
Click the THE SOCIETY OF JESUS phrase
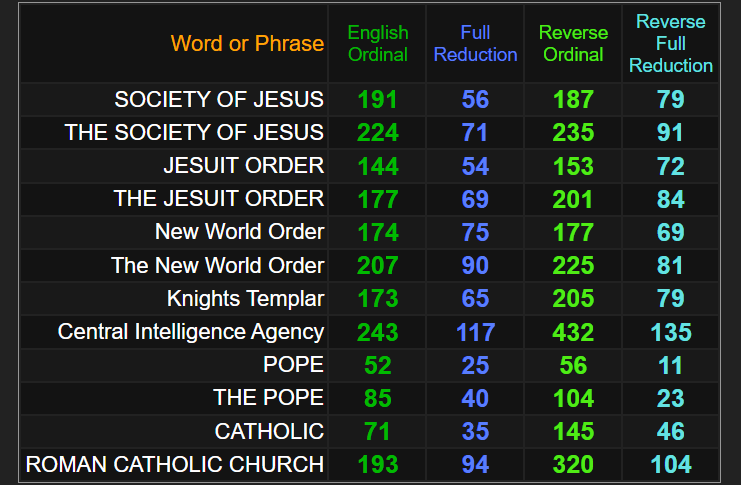click(194, 132)
